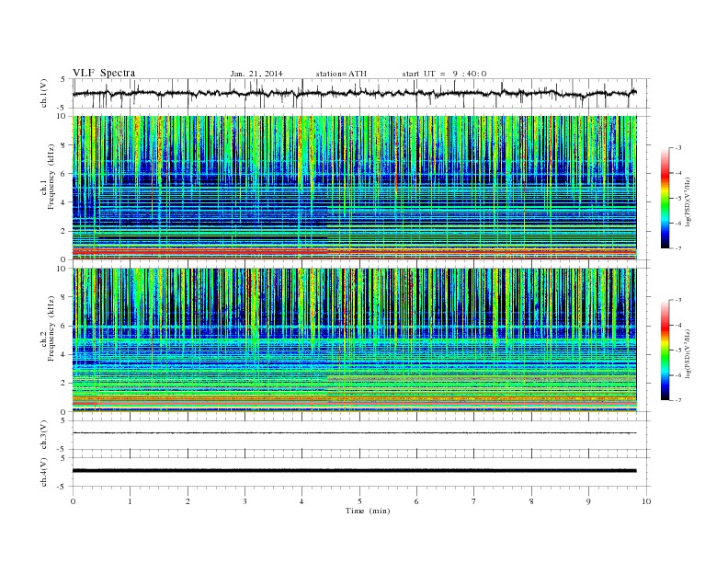Click the "1" time axis tick label
The image size is (728, 563).
pos(130,501)
